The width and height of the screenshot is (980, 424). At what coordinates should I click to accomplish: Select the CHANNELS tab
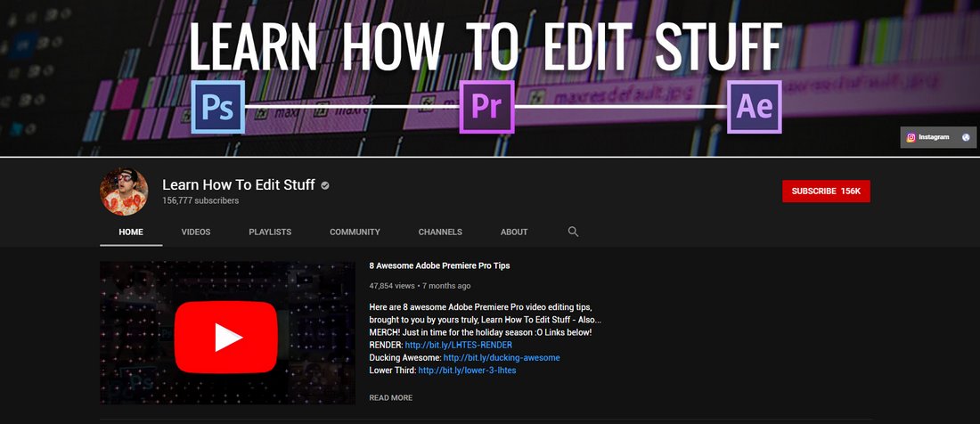(440, 232)
